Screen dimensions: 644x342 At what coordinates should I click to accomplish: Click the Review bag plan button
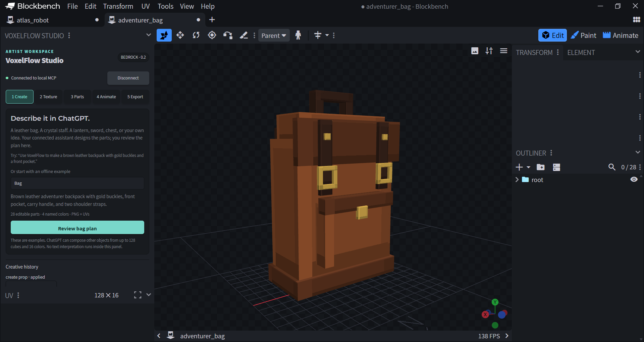pyautogui.click(x=77, y=228)
